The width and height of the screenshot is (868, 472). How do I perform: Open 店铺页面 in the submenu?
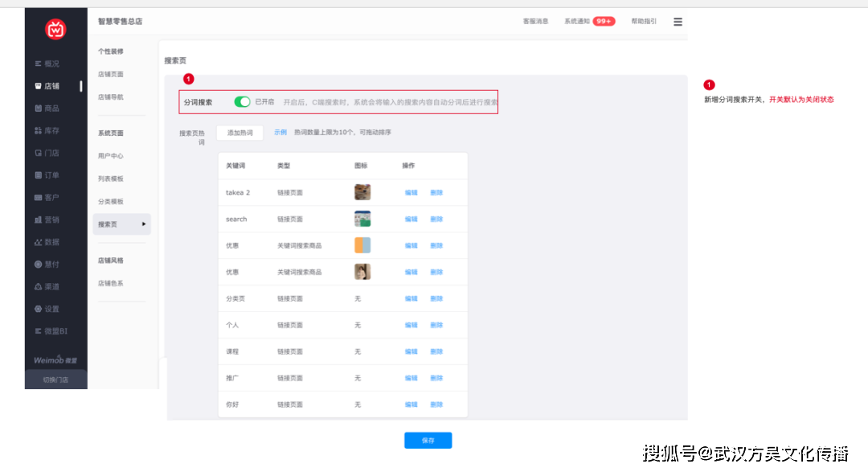111,74
